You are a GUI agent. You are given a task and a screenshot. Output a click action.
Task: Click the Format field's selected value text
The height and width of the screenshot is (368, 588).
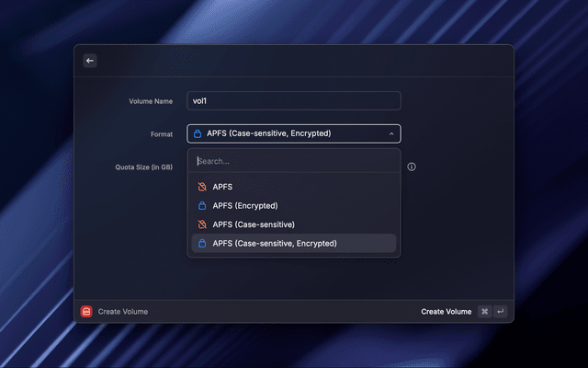[x=268, y=133]
